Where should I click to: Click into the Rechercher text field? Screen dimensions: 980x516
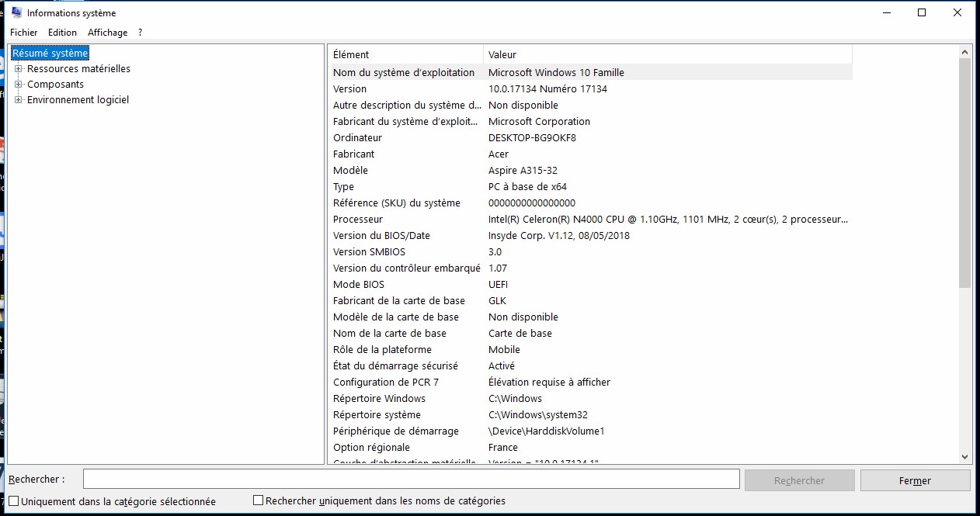click(411, 480)
